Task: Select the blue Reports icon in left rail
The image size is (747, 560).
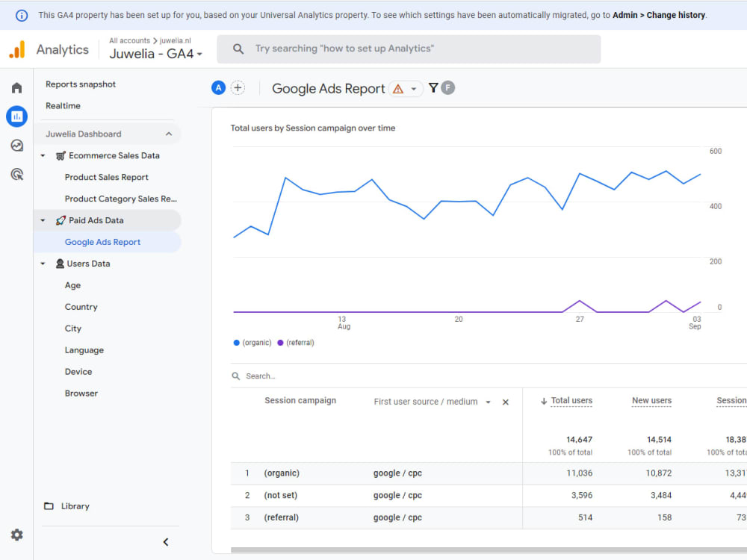Action: (16, 116)
